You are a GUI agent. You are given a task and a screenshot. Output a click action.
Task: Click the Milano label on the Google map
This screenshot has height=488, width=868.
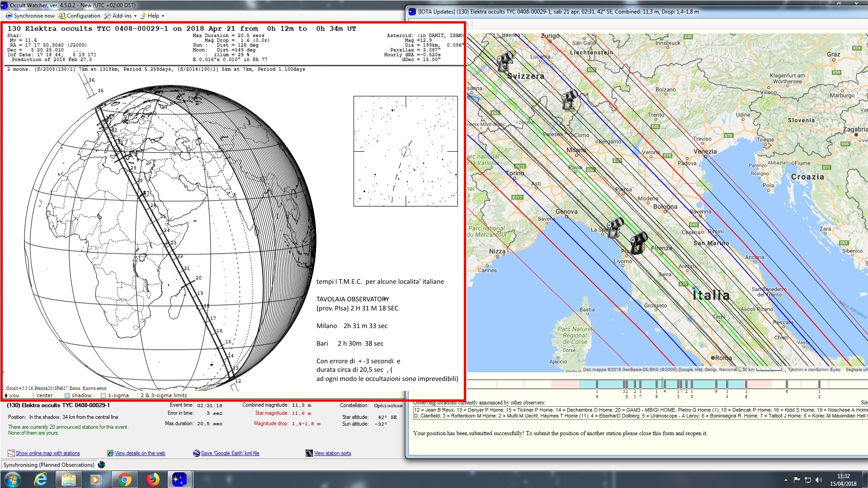(x=576, y=150)
